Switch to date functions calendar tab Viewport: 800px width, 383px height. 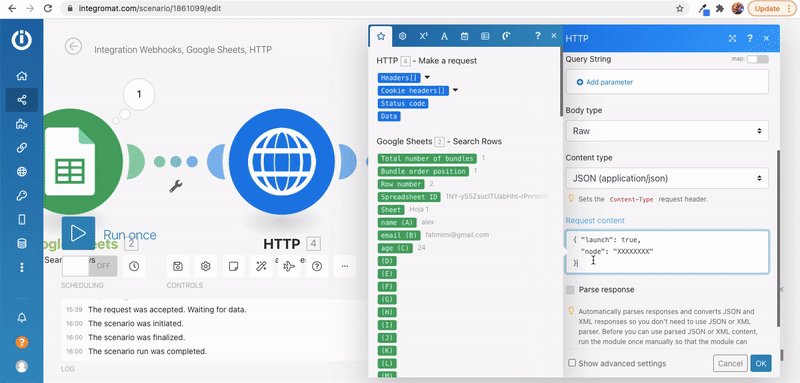(464, 36)
